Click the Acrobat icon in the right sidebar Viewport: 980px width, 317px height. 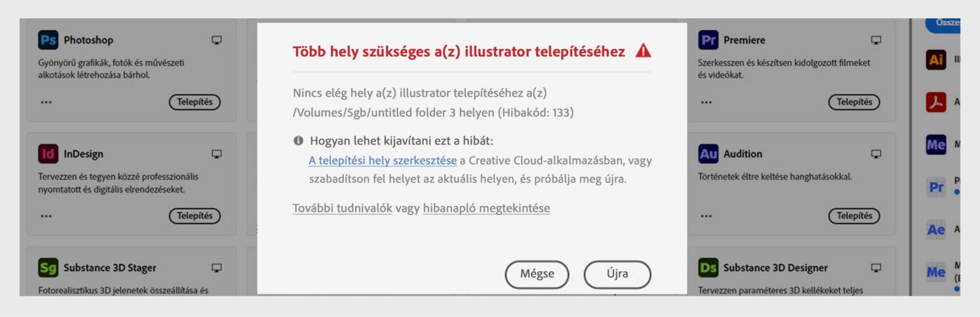pos(936,102)
